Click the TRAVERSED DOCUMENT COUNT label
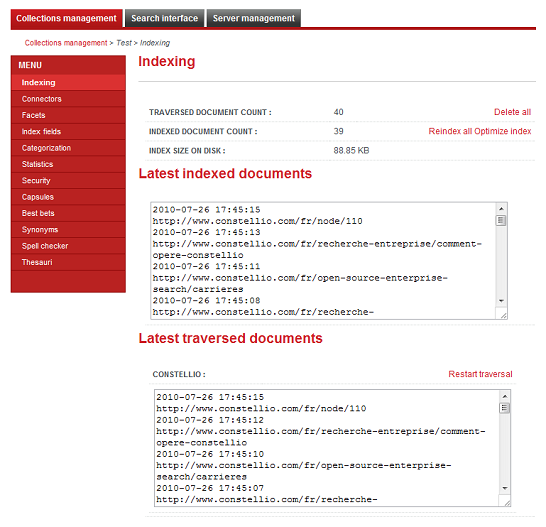The width and height of the screenshot is (546, 527). tap(210, 112)
